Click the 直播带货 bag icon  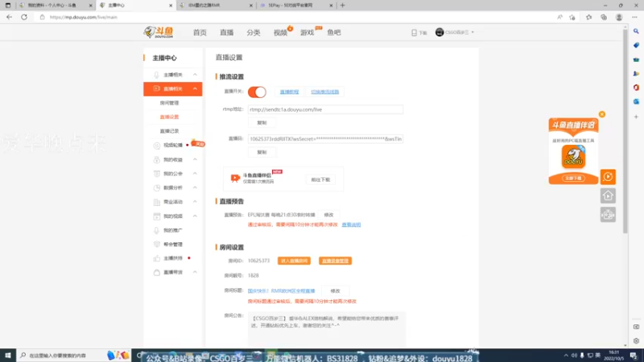coord(156,273)
